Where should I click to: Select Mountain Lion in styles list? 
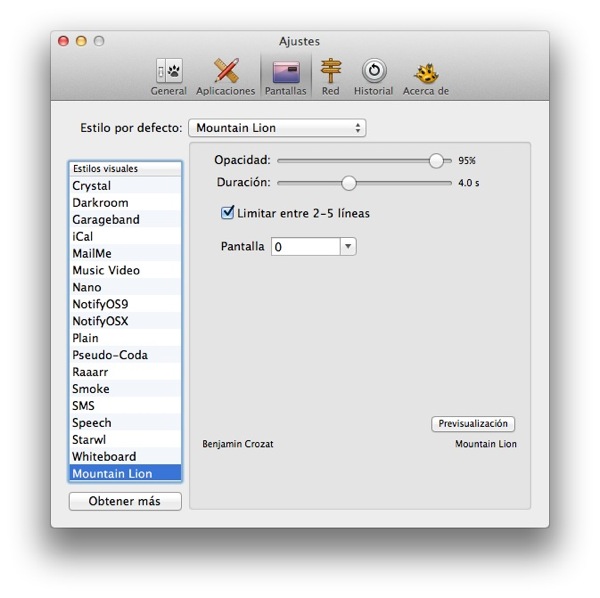tap(125, 473)
